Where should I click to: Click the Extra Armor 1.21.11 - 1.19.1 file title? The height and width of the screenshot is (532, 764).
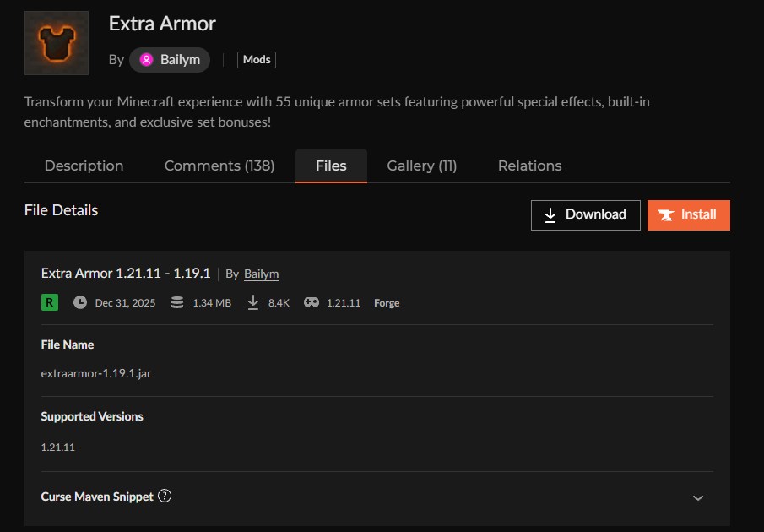[127, 274]
